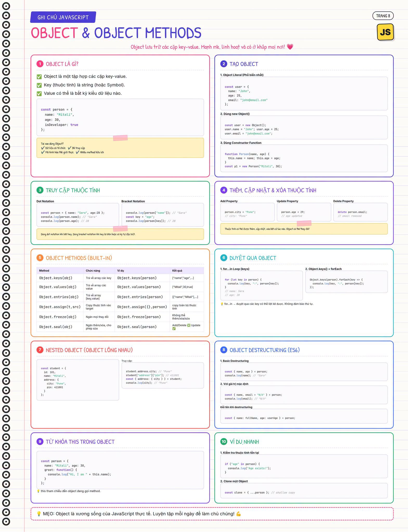This screenshot has width=408, height=532.
Task: Click the Object.keys(obj) table row
Action: [x=120, y=278]
